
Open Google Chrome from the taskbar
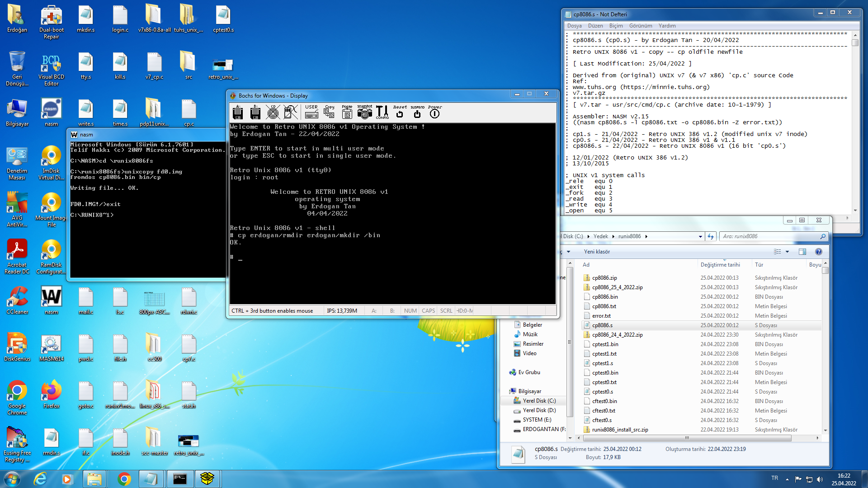pyautogui.click(x=124, y=479)
